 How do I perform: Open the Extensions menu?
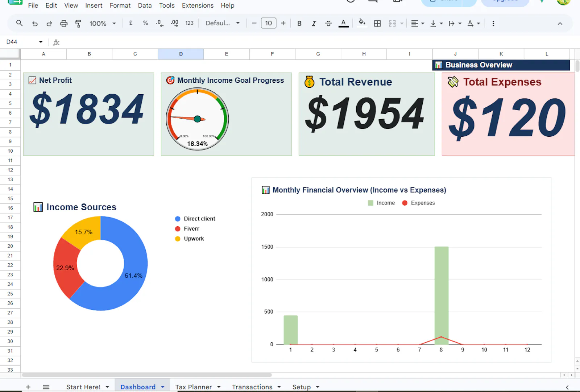[198, 5]
